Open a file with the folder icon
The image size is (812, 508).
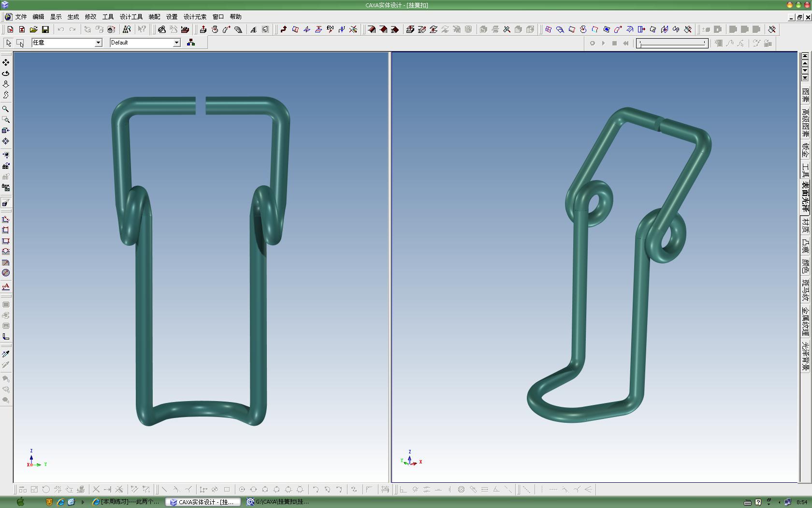33,30
